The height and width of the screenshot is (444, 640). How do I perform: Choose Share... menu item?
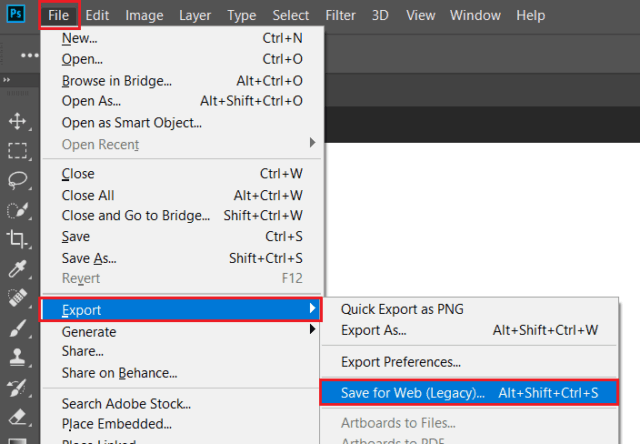click(180, 351)
